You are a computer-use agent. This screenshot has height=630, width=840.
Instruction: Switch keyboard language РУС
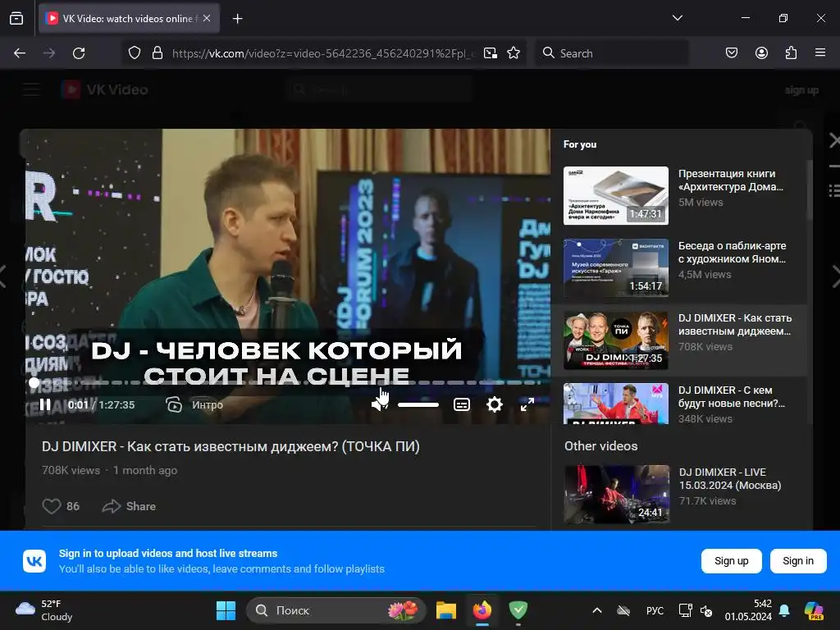pos(655,610)
